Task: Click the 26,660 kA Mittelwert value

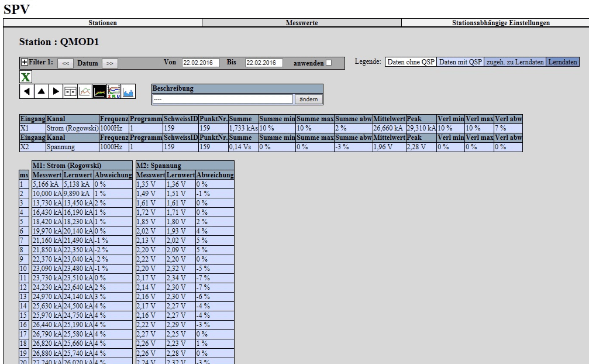Action: click(389, 128)
